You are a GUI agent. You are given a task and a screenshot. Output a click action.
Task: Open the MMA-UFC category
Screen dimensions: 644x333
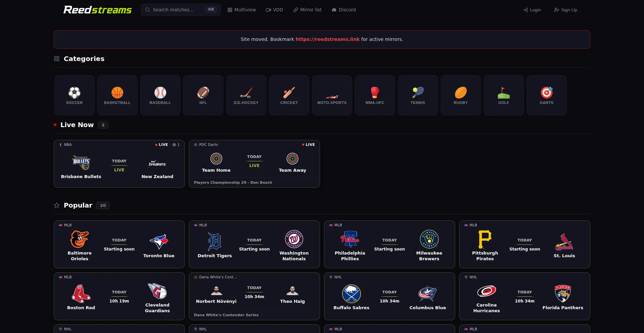click(x=375, y=95)
